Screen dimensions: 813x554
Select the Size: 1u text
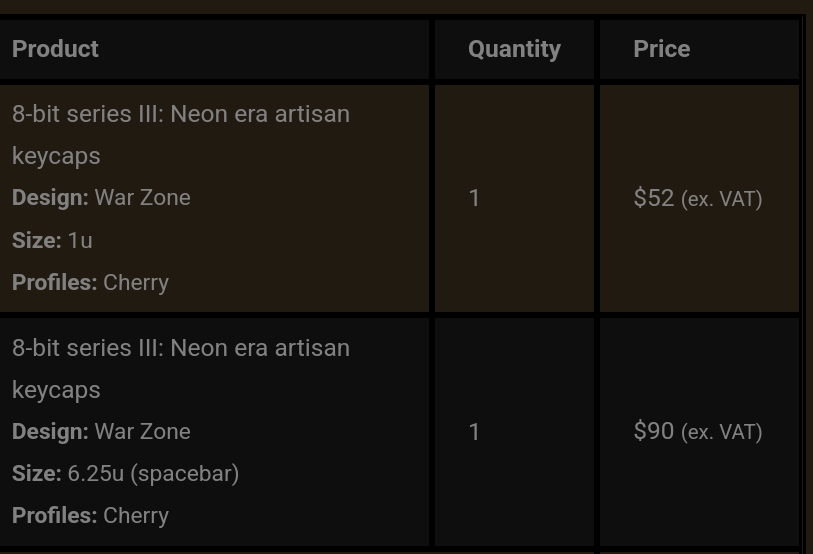(x=52, y=240)
